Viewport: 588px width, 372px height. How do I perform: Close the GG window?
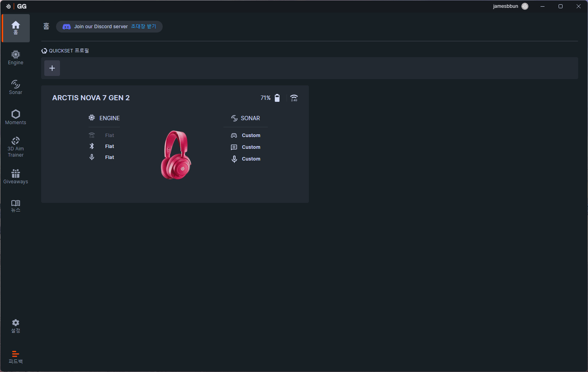click(579, 6)
